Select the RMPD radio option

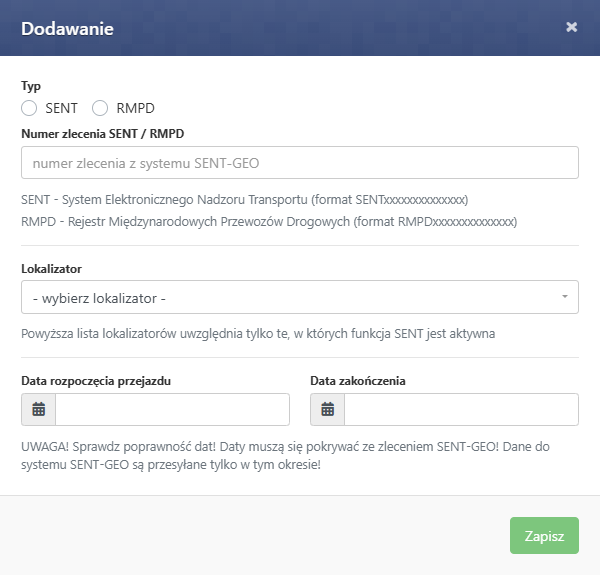[100, 108]
